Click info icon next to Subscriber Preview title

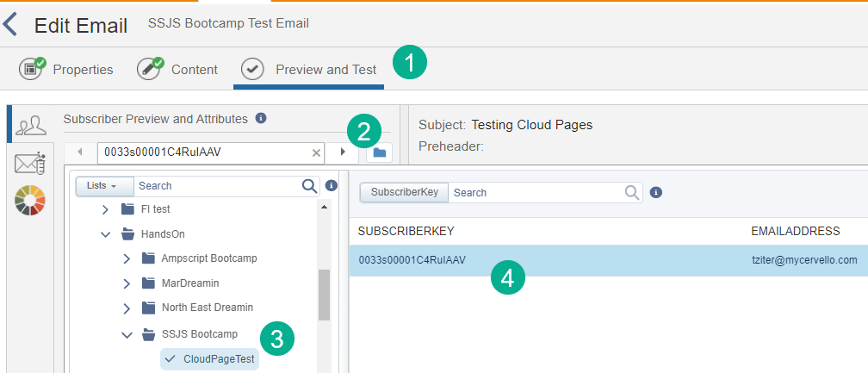261,119
